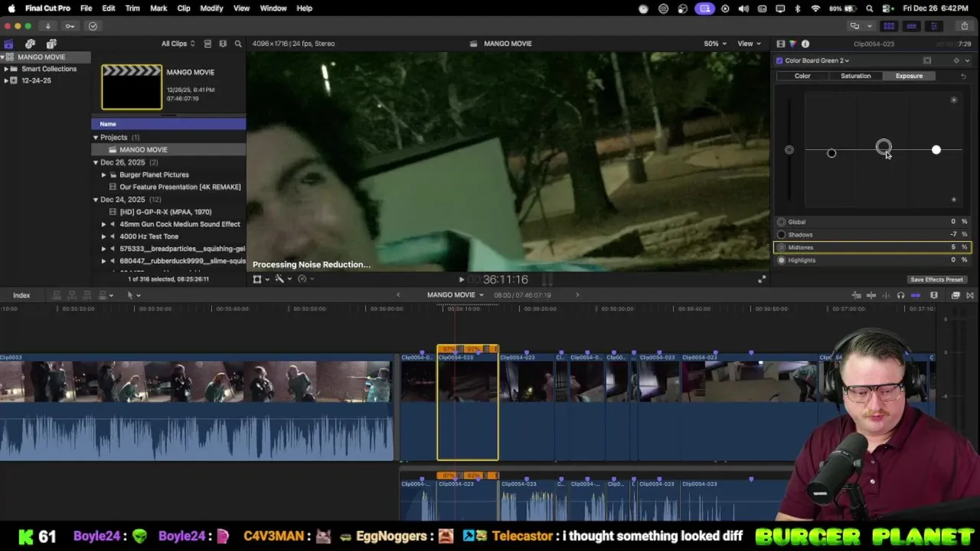This screenshot has height=551, width=980.
Task: Select the Shadows exposure row
Action: pyautogui.click(x=872, y=235)
